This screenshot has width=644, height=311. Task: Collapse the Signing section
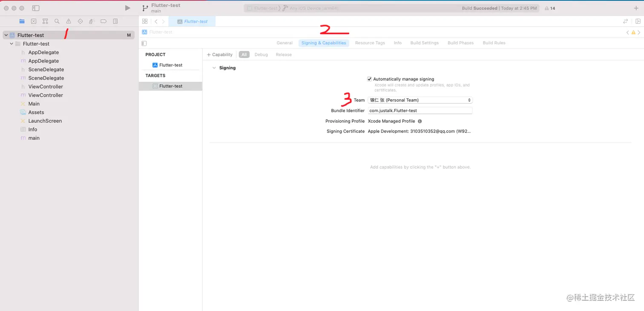214,68
